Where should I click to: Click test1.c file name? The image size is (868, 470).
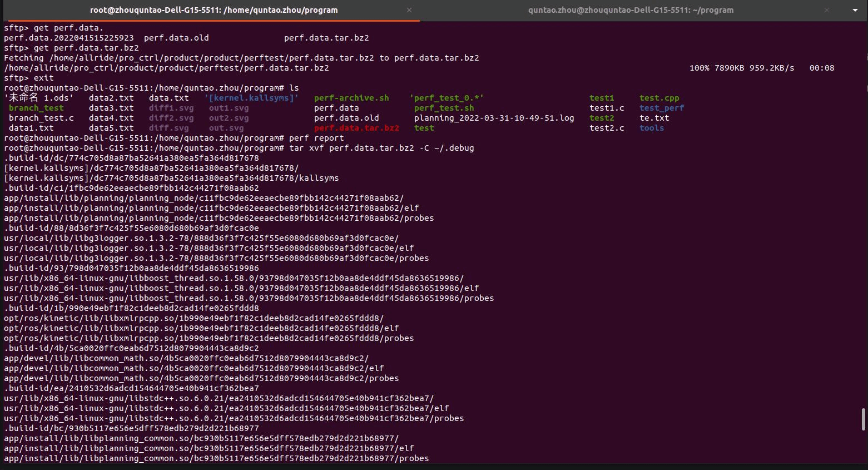pos(607,108)
